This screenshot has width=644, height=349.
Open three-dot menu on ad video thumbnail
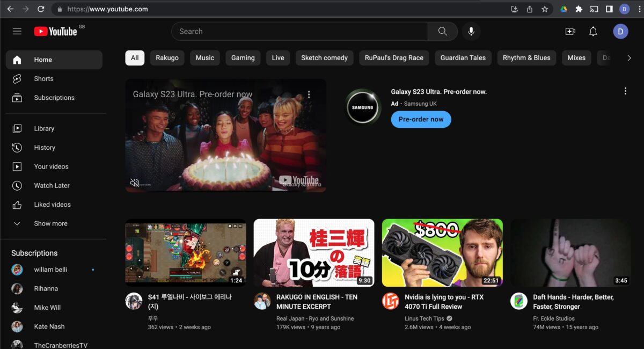(309, 94)
